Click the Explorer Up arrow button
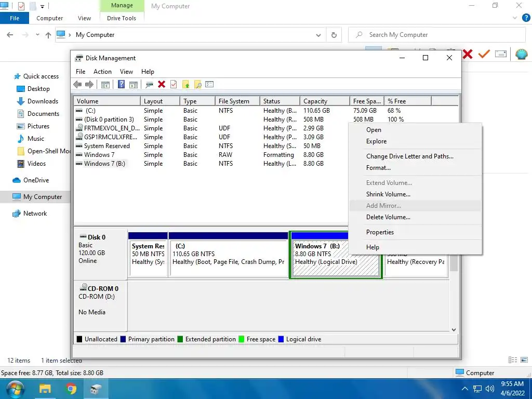 point(48,35)
